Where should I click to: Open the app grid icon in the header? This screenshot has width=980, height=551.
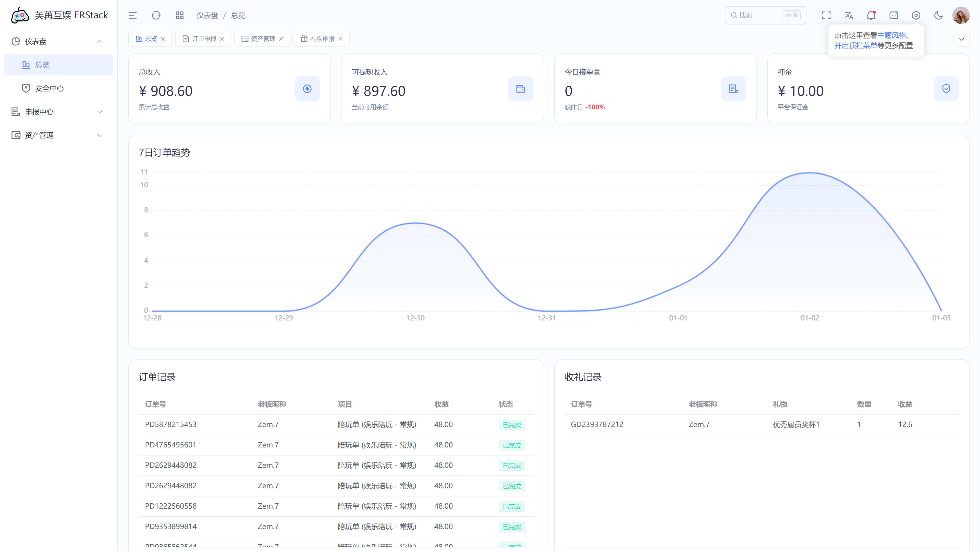pos(180,15)
